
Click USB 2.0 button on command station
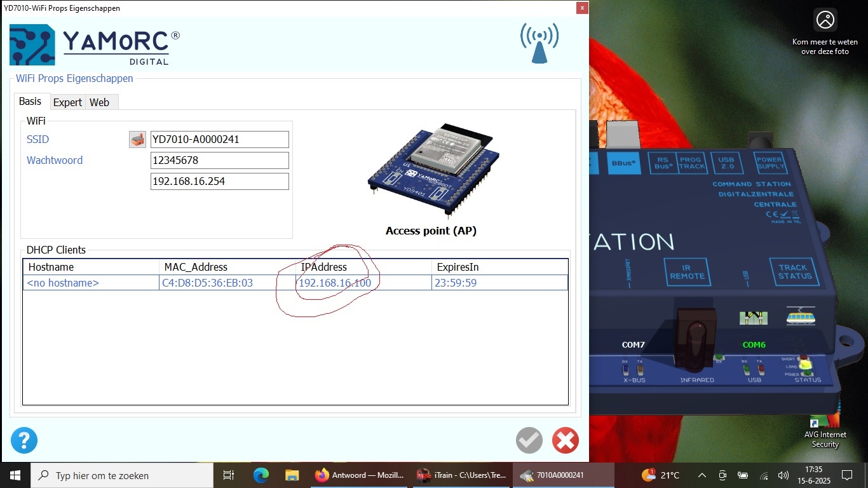coord(726,163)
